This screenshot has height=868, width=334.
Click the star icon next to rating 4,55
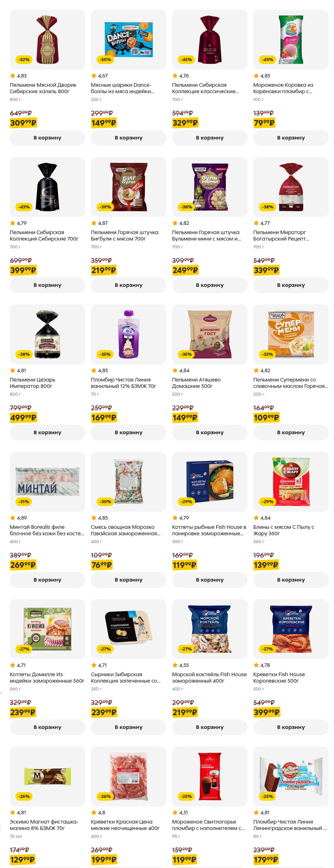(x=175, y=665)
